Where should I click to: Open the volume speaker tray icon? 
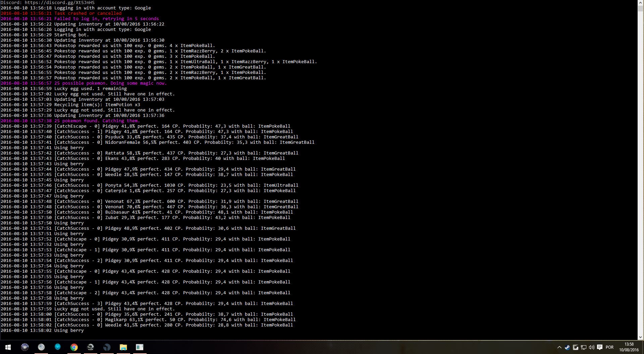point(592,347)
